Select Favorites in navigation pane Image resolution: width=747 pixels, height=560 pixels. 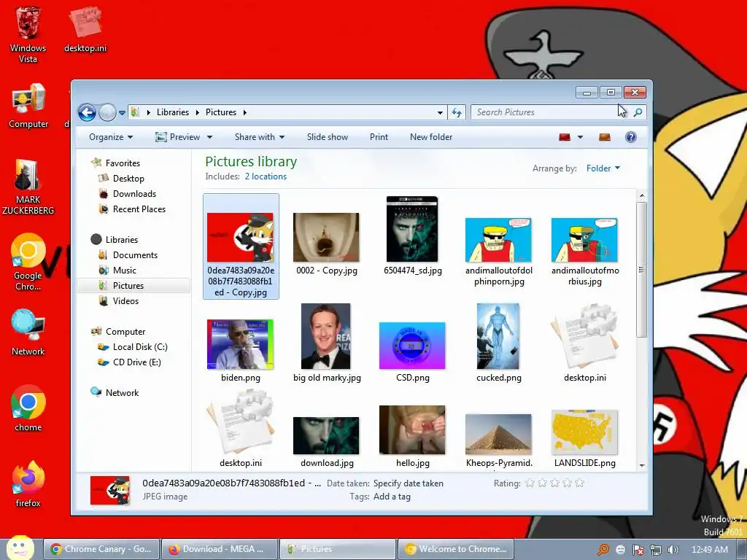point(123,163)
